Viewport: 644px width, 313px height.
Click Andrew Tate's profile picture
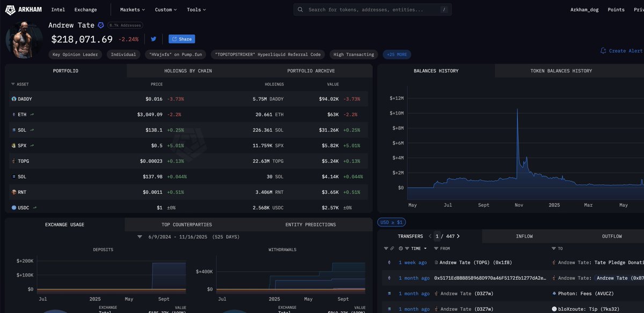[x=24, y=40]
